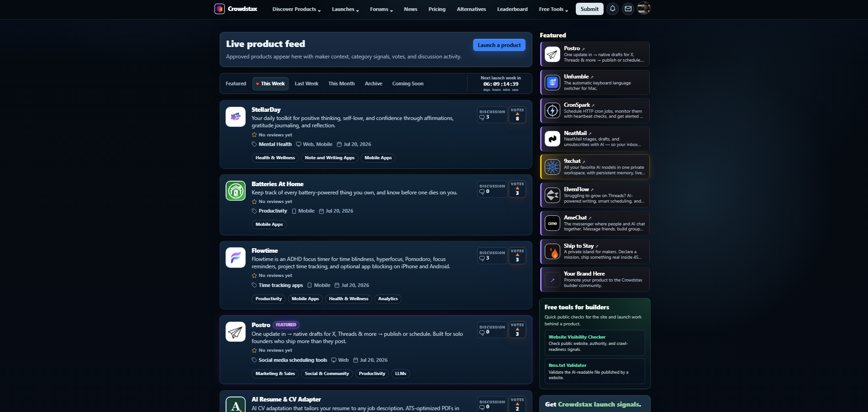Viewport: 868px width, 412px height.
Task: Open the user profile avatar
Action: (x=644, y=8)
